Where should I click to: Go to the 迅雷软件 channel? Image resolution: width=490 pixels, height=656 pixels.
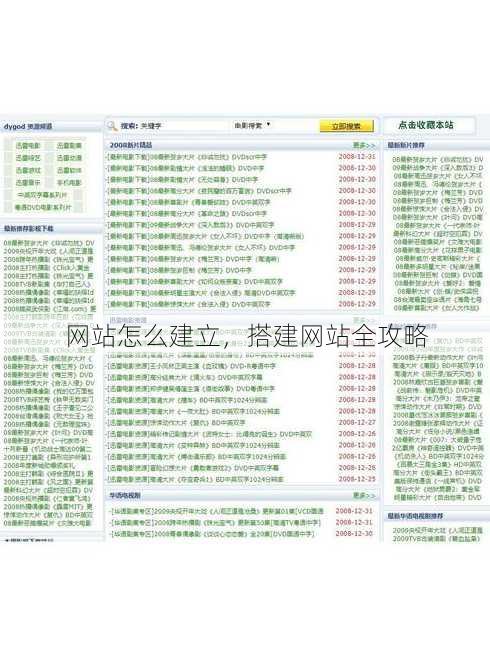pyautogui.click(x=69, y=170)
